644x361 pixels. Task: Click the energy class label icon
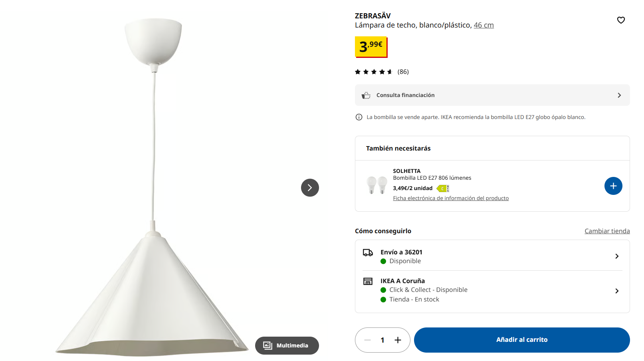(443, 188)
